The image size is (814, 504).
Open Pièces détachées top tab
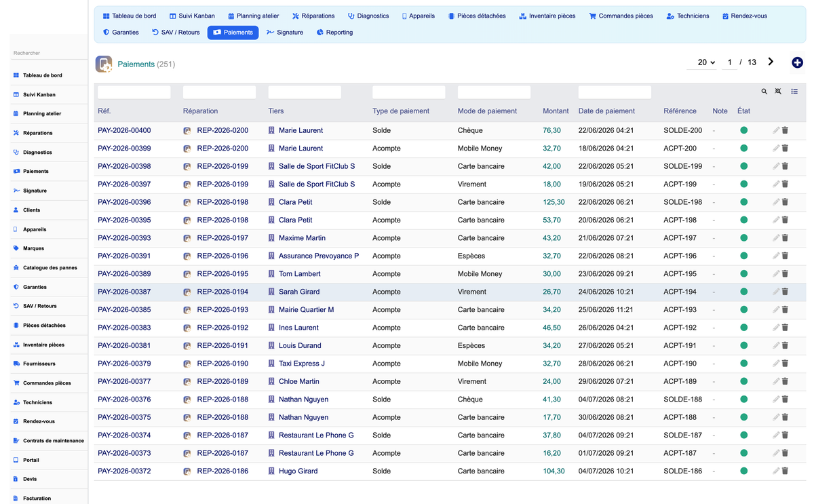point(477,16)
